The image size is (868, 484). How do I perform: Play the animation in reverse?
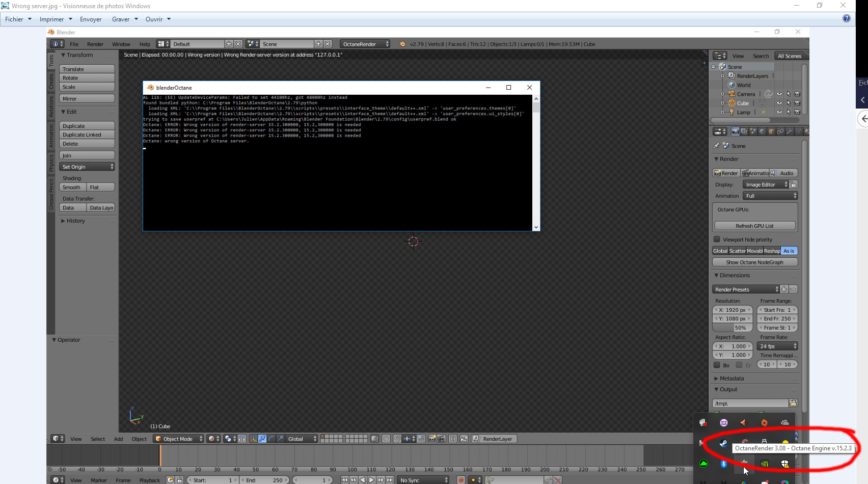tap(362, 480)
